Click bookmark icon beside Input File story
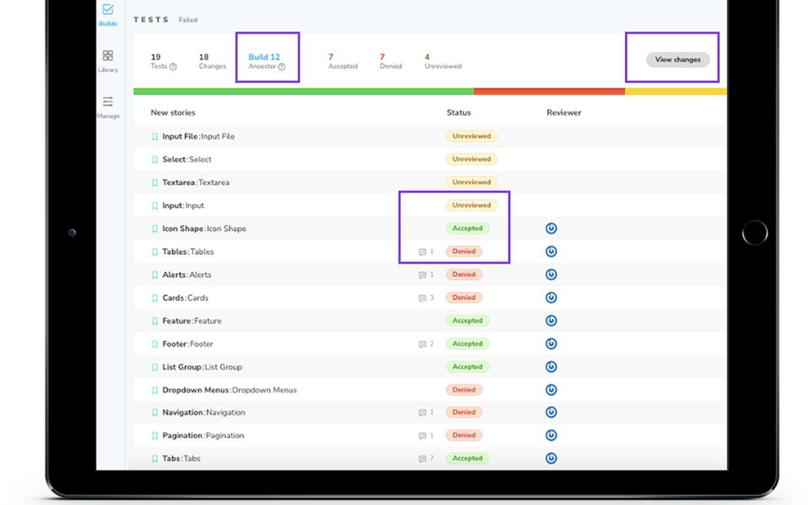This screenshot has height=505, width=812. pyautogui.click(x=155, y=137)
